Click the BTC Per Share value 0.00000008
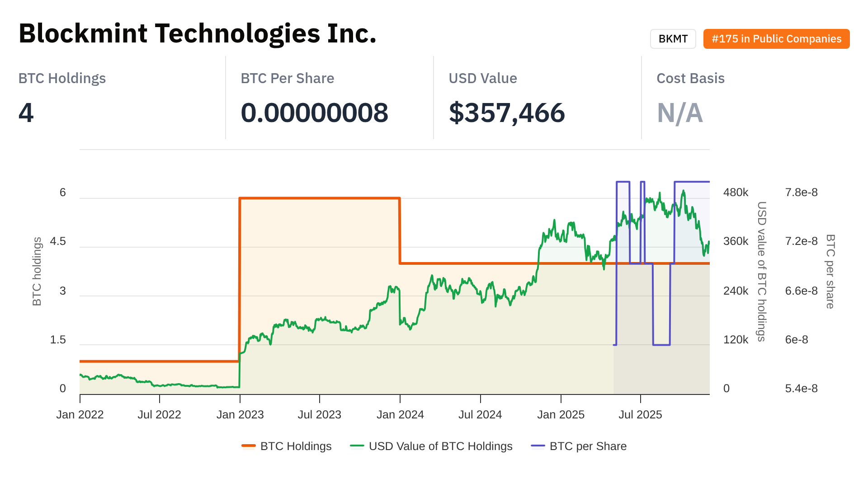The width and height of the screenshot is (868, 488). pyautogui.click(x=314, y=113)
